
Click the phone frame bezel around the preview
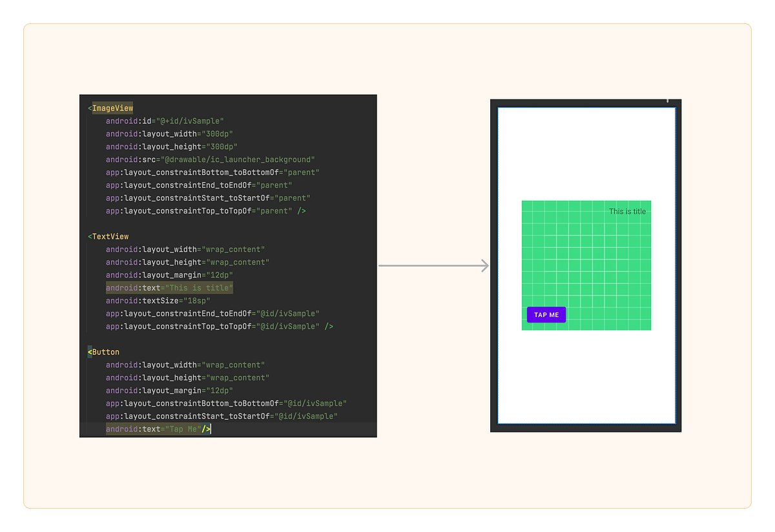pyautogui.click(x=586, y=426)
